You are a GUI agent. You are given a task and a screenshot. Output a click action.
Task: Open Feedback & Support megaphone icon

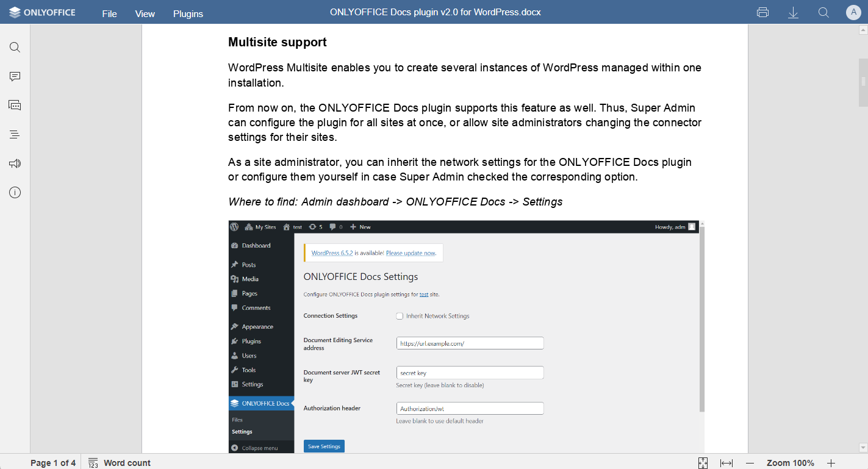tap(15, 163)
